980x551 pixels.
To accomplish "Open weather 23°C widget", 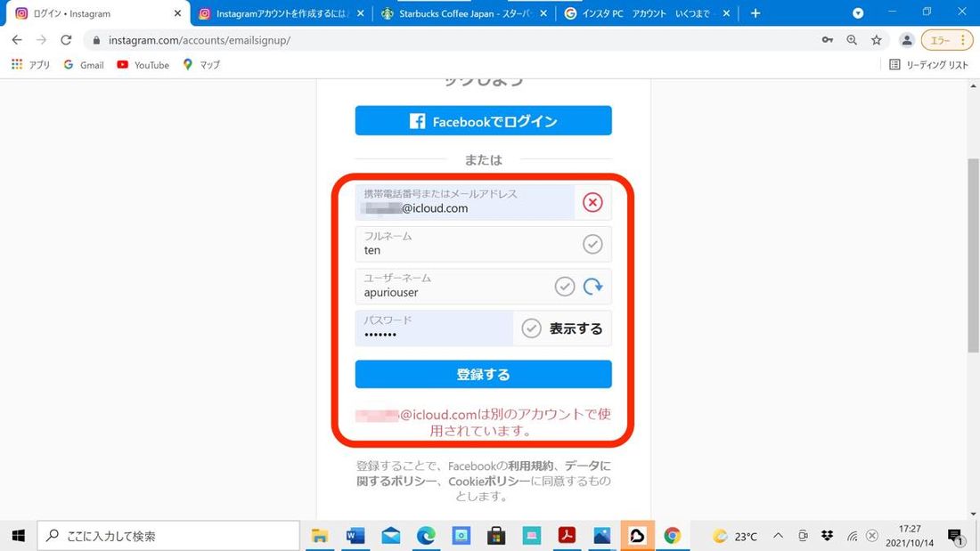I will pyautogui.click(x=735, y=536).
